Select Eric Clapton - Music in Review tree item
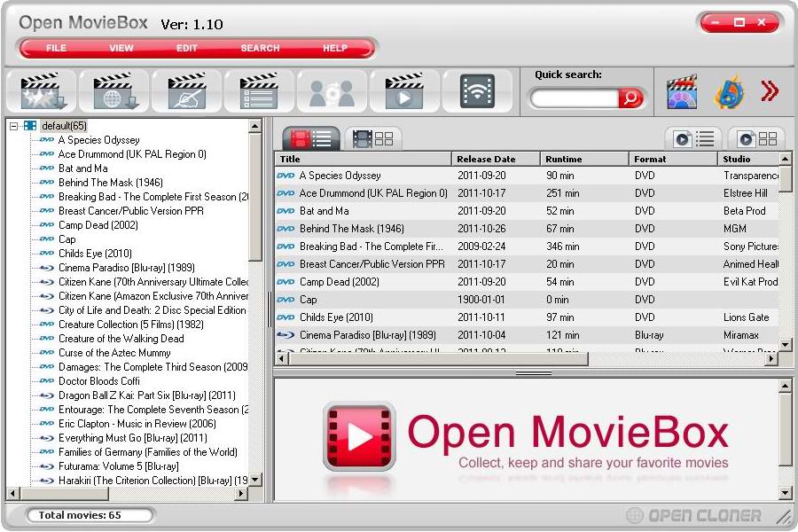 click(137, 424)
